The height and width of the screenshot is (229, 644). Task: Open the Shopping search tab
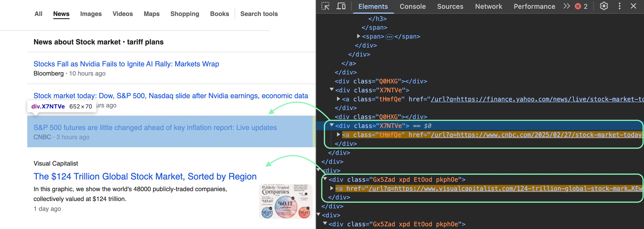coord(185,14)
